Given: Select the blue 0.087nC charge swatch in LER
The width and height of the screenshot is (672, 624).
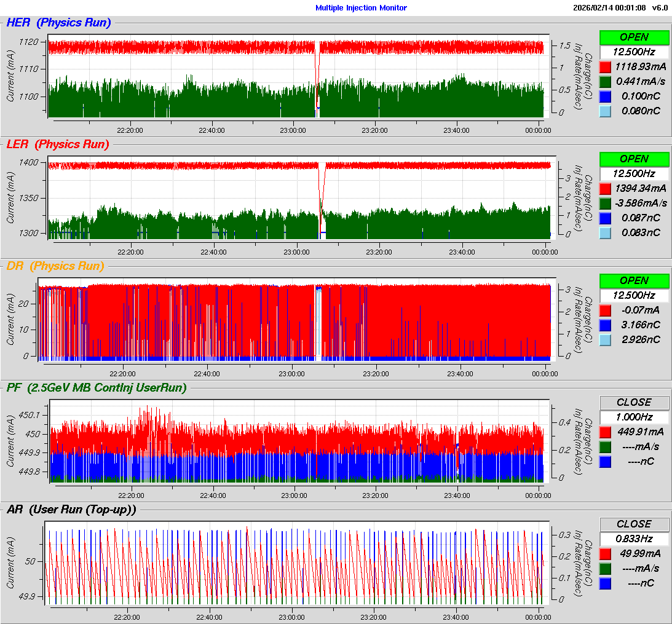Looking at the screenshot, I should tap(605, 218).
